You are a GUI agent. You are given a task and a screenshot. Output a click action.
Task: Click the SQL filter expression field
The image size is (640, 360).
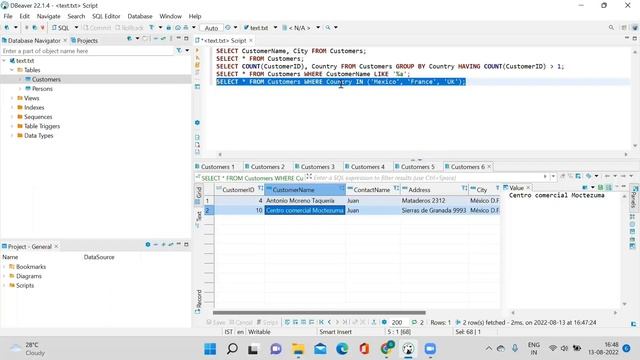tap(427, 178)
